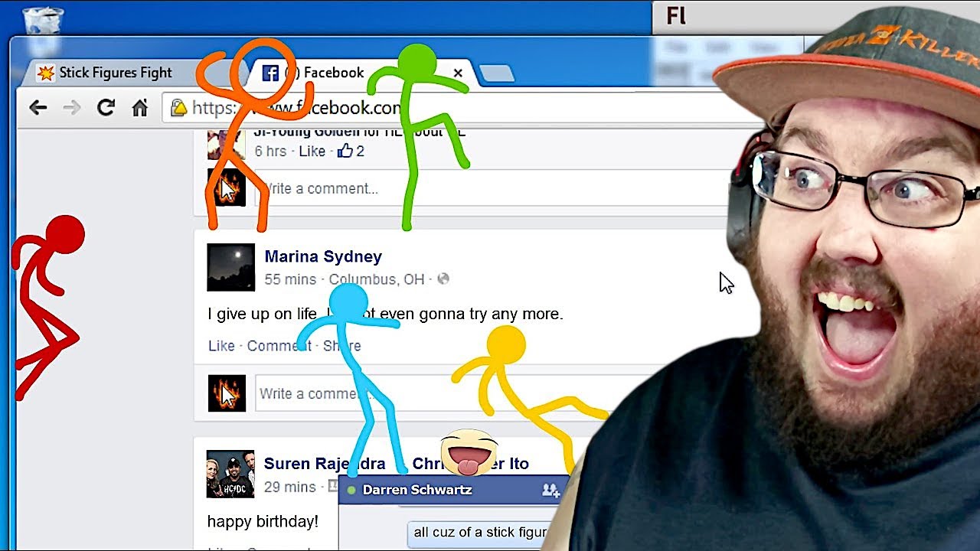Viewport: 980px width, 551px height.
Task: Click the 29 mins timestamp
Action: (290, 487)
